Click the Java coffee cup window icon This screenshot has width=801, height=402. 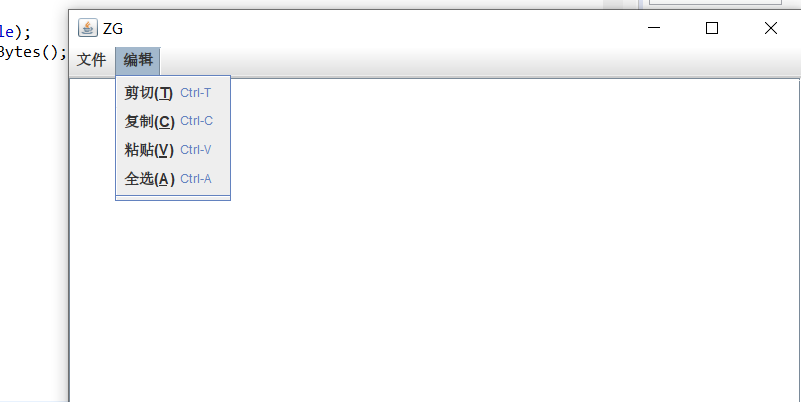click(x=87, y=28)
